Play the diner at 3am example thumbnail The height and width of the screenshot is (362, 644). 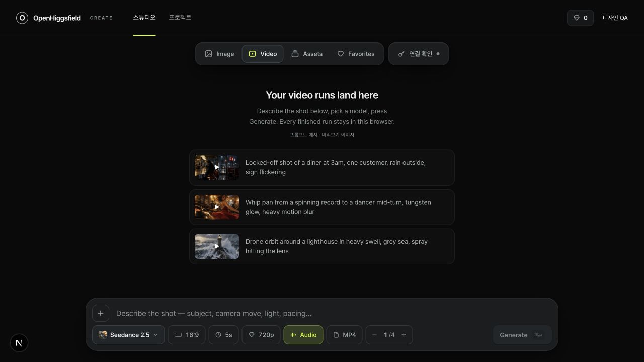click(217, 167)
